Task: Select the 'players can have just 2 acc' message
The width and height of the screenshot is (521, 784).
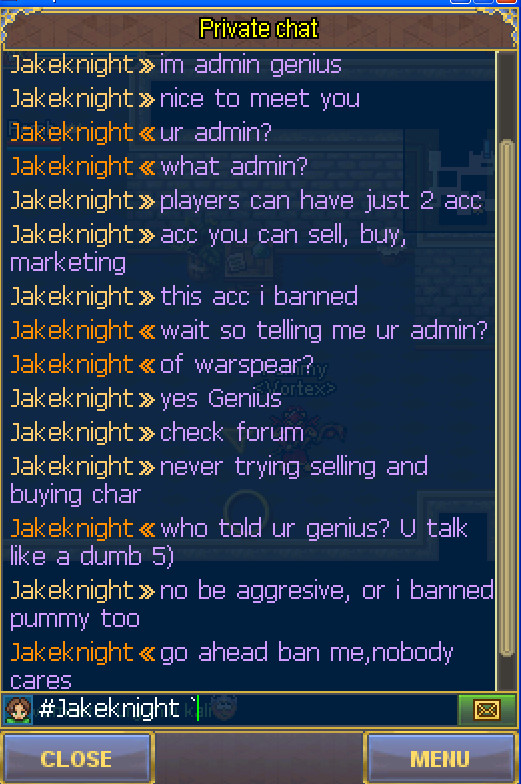Action: click(246, 200)
